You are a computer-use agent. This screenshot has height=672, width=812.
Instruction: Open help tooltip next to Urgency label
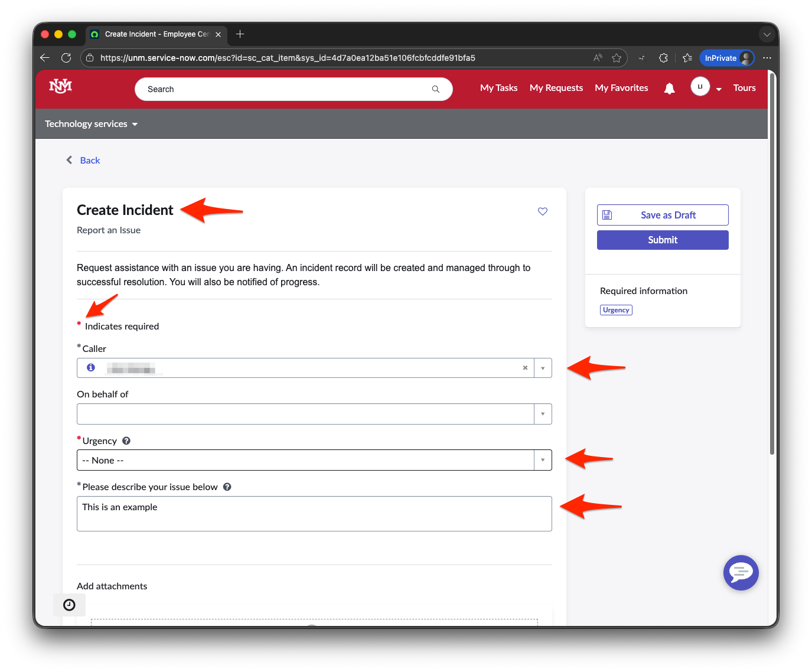[126, 440]
